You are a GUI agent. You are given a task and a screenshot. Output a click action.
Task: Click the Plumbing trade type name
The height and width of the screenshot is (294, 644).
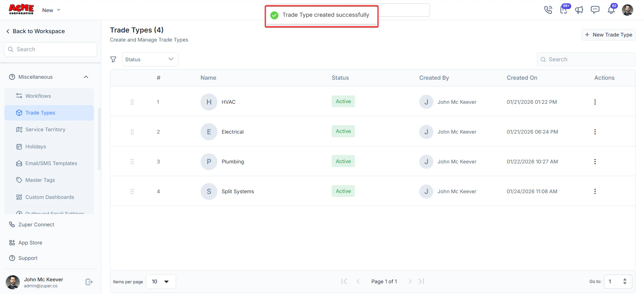pyautogui.click(x=233, y=162)
